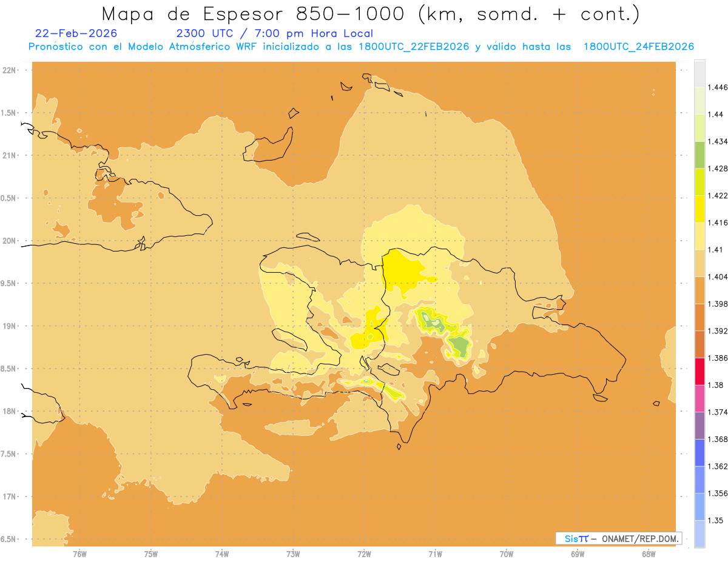Select the yellow-green 1.422–1.428 legend swatch

pos(699,182)
